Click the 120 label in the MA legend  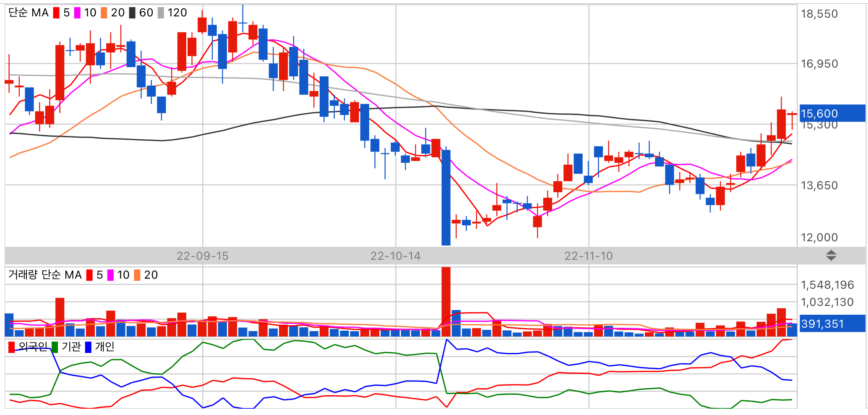point(177,13)
